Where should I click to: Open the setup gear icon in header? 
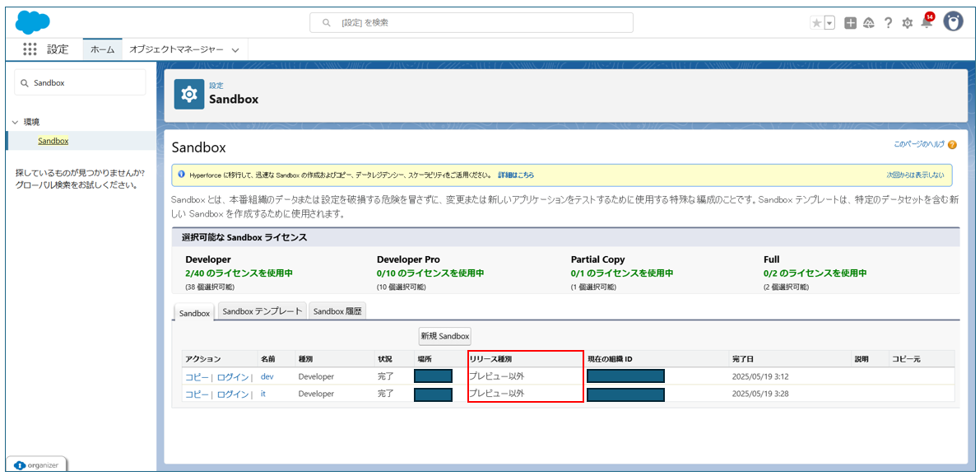(908, 23)
